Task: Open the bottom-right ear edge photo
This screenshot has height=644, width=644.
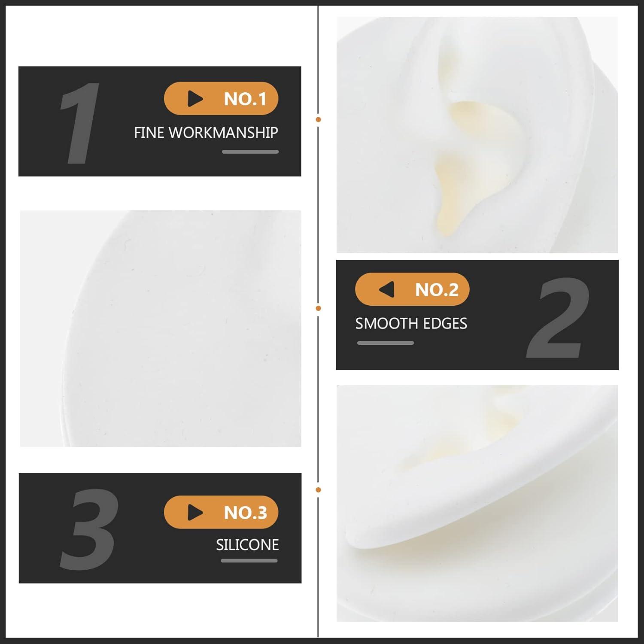Action: pos(477,503)
